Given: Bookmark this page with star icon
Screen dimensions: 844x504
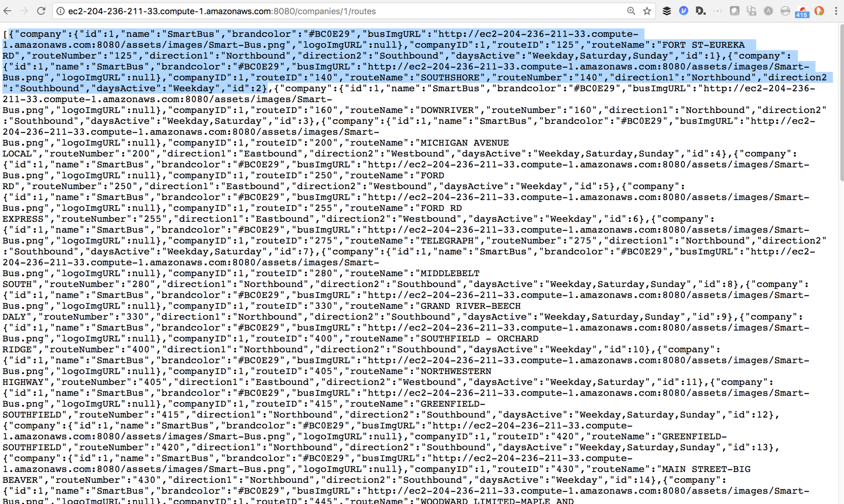Looking at the screenshot, I should click(x=647, y=11).
